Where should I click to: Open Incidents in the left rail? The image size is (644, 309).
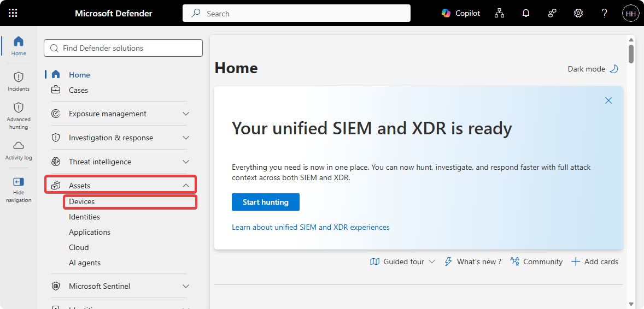[19, 81]
